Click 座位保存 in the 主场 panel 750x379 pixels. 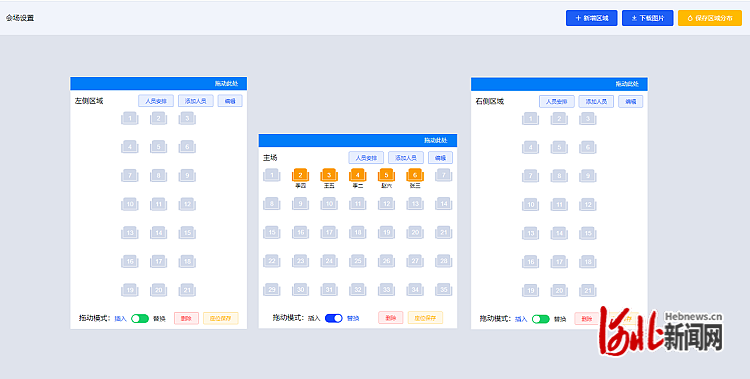(x=425, y=318)
